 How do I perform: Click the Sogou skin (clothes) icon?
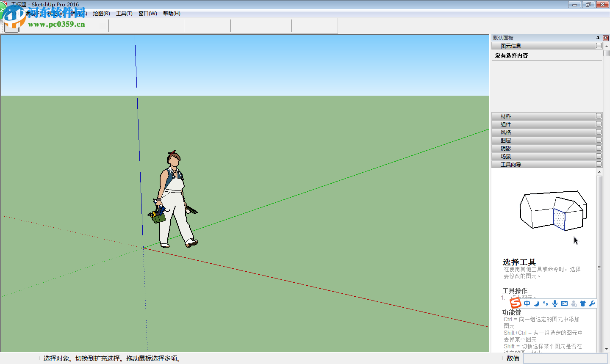(583, 303)
